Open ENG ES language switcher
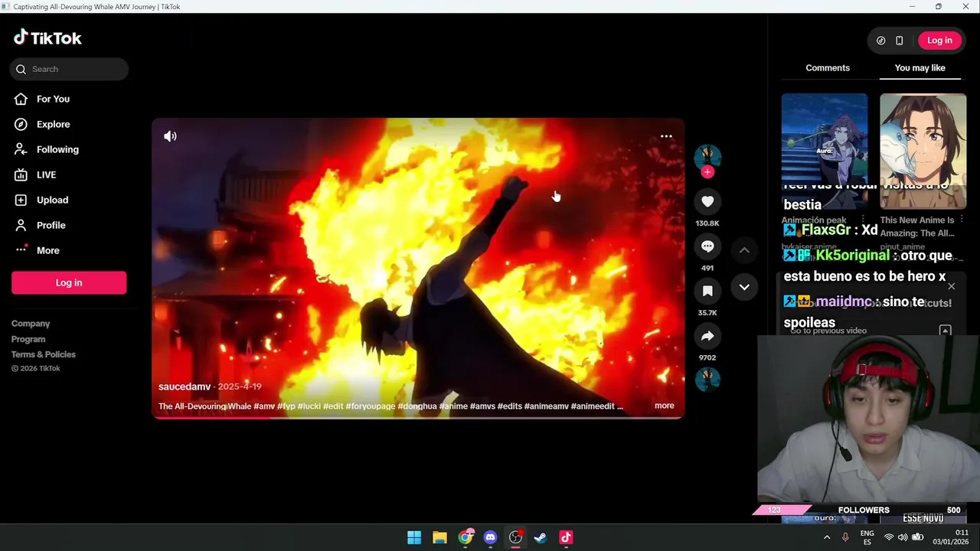 pos(867,538)
